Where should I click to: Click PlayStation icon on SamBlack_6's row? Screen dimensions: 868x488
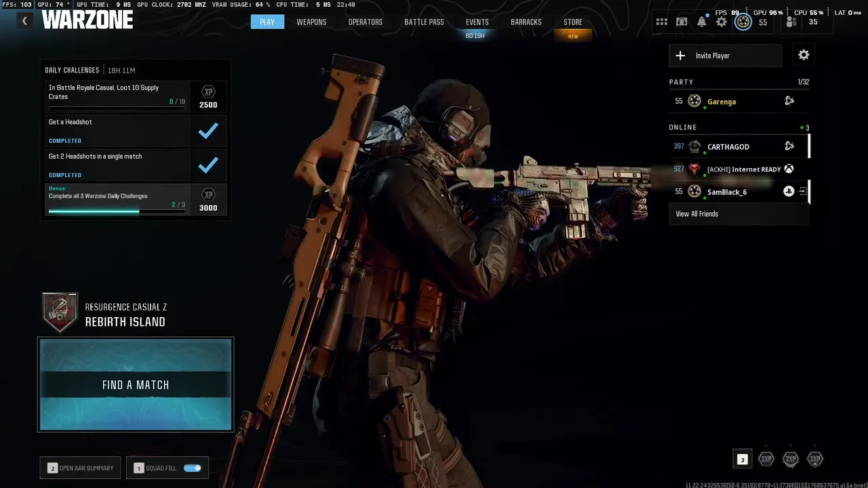pyautogui.click(x=789, y=192)
